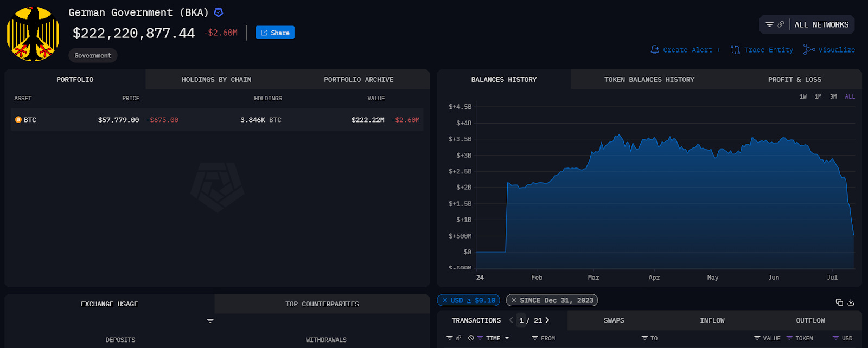The image size is (868, 348).
Task: Switch to the TRANSACTIONS tab
Action: 476,320
